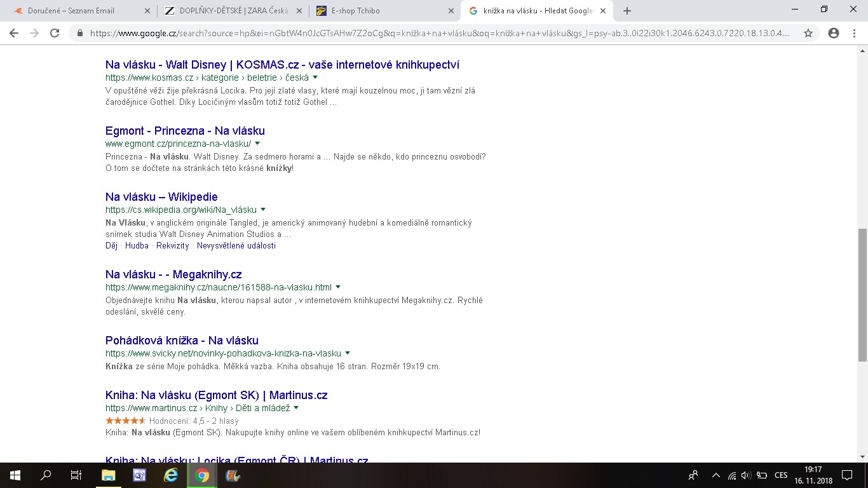868x488 pixels.
Task: Close the E-shop Tchibo tab
Action: (x=451, y=11)
